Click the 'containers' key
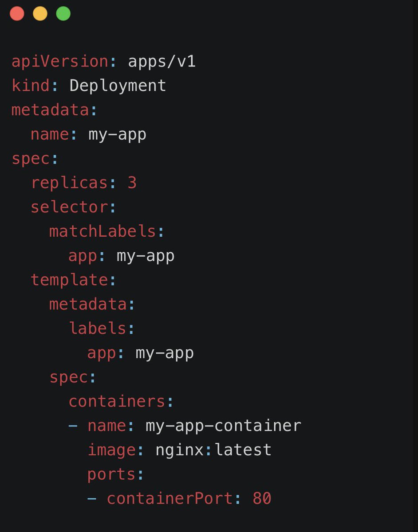Image resolution: width=418 pixels, height=532 pixels. [117, 401]
